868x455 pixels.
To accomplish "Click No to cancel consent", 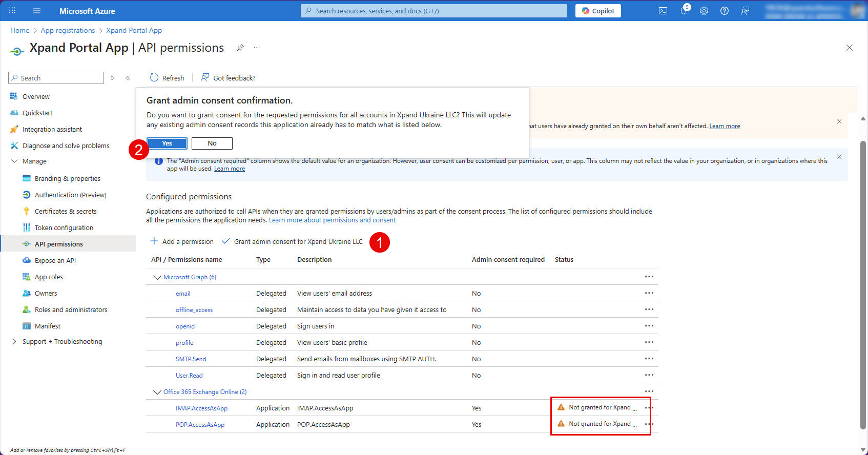I will pyautogui.click(x=212, y=143).
